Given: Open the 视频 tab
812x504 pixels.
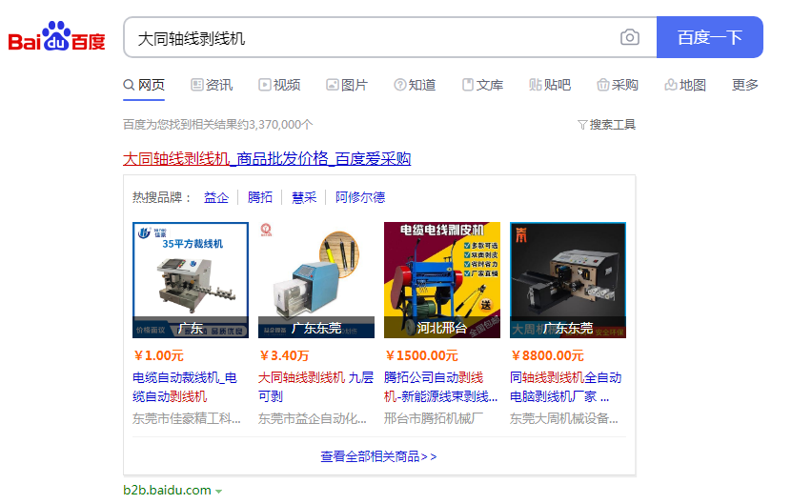Looking at the screenshot, I should click(279, 85).
